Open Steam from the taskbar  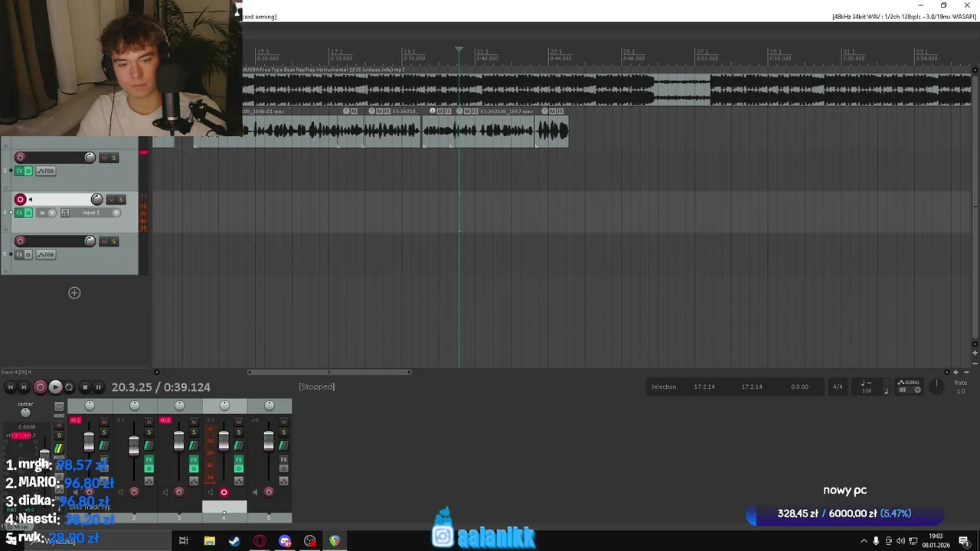coord(234,541)
